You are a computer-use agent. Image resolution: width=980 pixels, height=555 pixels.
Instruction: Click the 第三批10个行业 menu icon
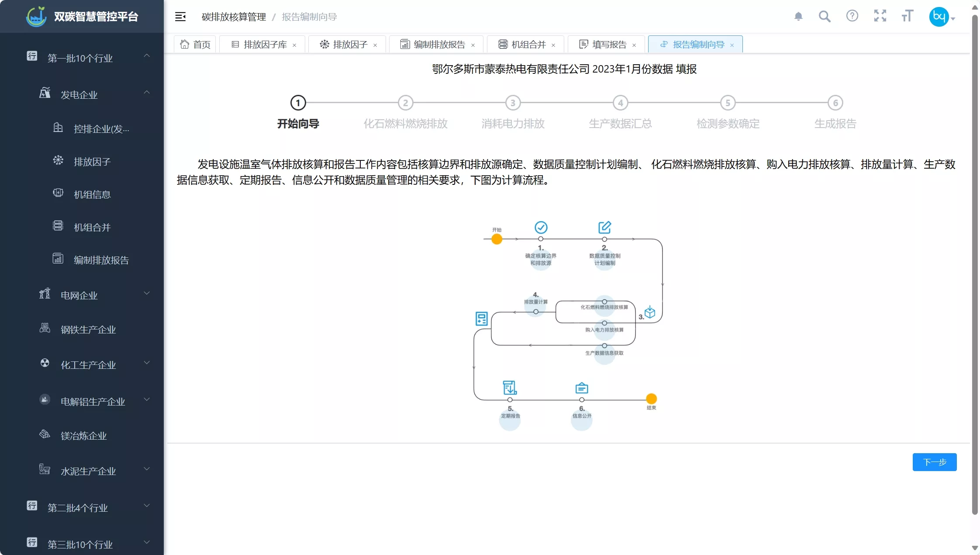coord(32,542)
